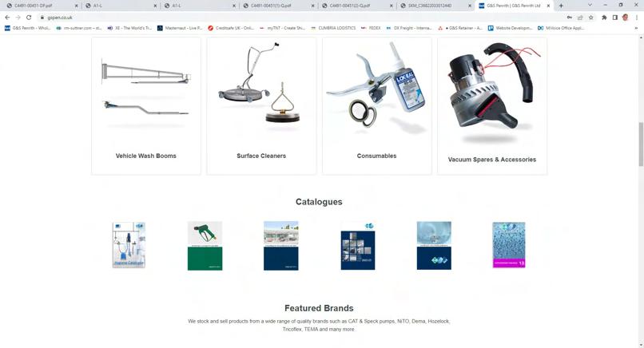Screen dimensions: 644x348
Task: Open the side panel icon
Action: [x=615, y=18]
